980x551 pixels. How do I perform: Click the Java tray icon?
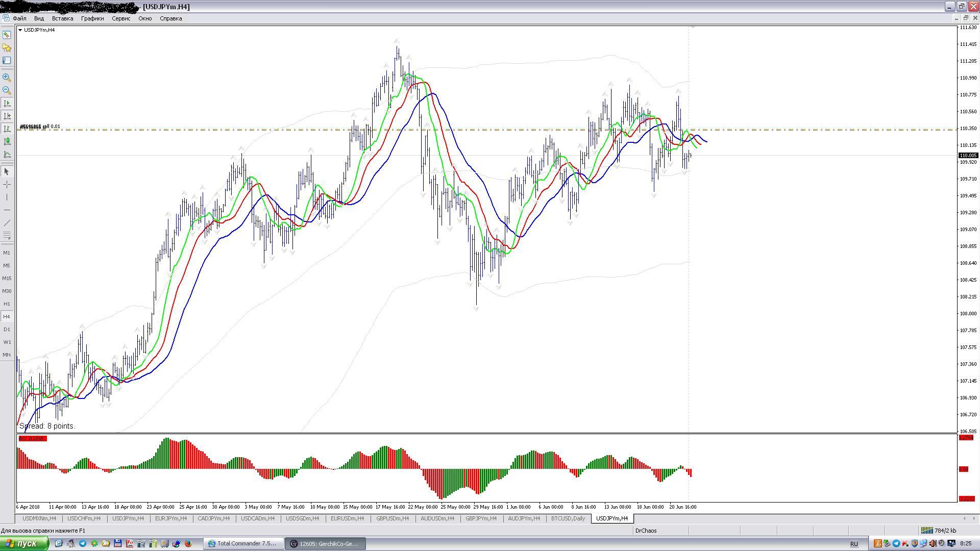point(877,543)
